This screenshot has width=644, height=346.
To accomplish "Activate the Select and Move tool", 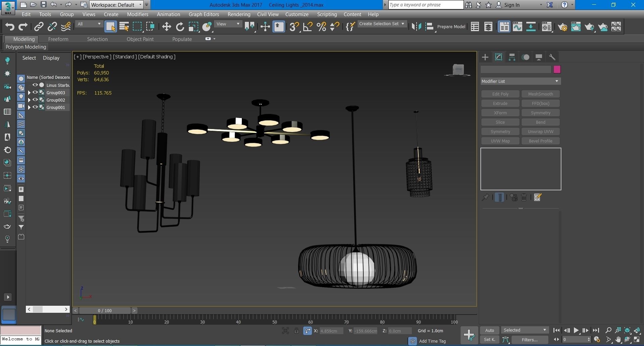I will coord(167,27).
